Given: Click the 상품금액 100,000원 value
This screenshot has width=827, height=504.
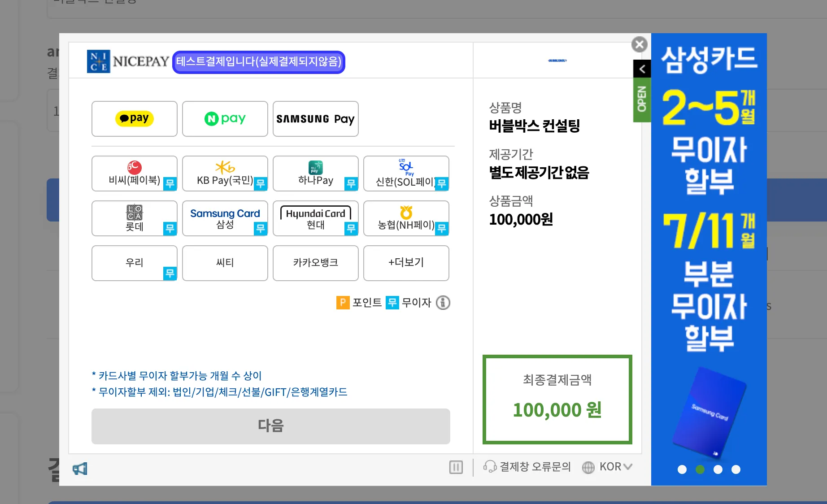Looking at the screenshot, I should pos(521,220).
